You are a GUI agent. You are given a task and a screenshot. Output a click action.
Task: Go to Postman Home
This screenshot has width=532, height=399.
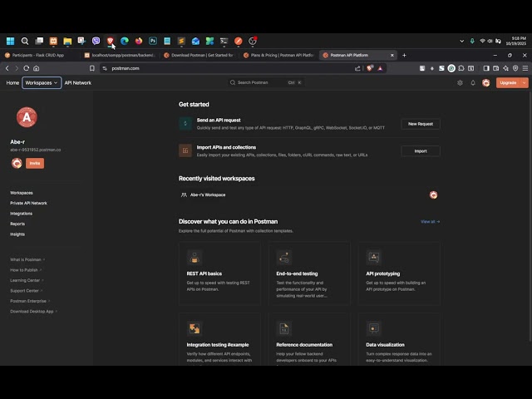12,83
